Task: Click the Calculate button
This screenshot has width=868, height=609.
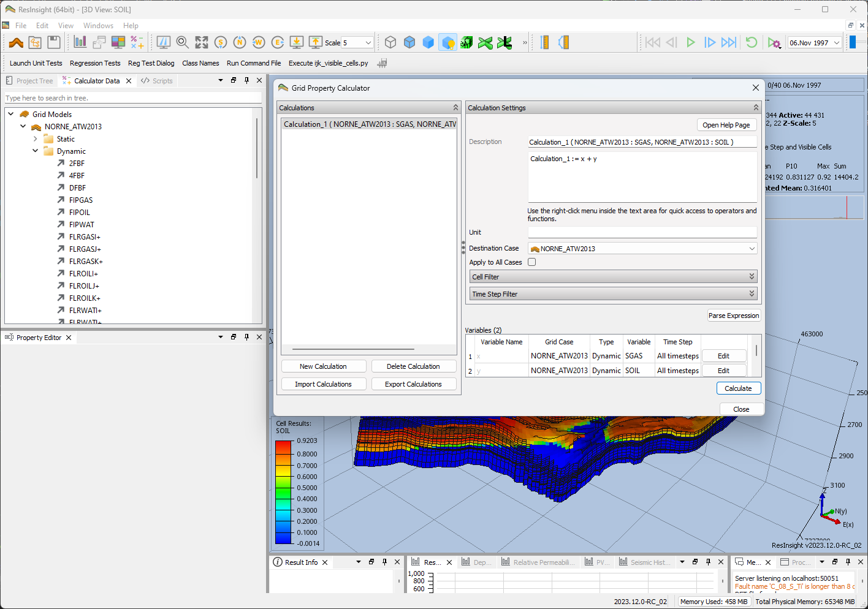Action: click(739, 388)
